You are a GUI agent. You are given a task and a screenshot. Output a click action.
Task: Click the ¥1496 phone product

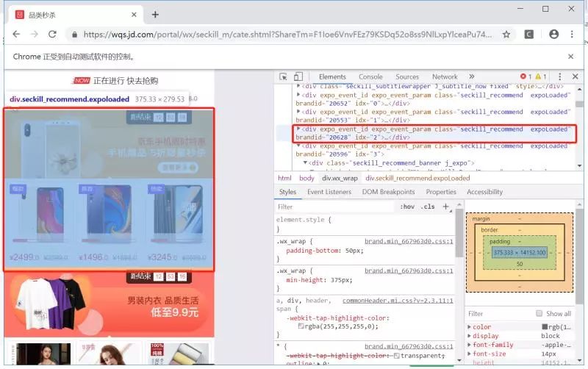click(x=108, y=222)
